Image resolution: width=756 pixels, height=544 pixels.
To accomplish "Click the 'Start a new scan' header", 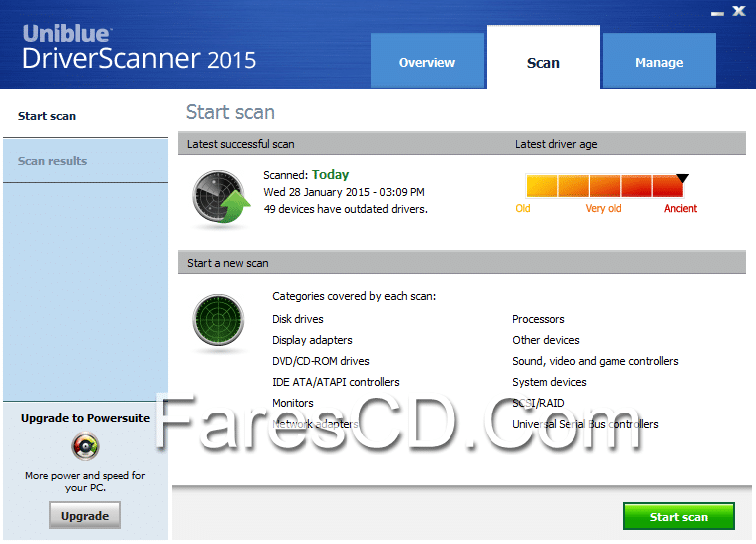I will pyautogui.click(x=228, y=263).
